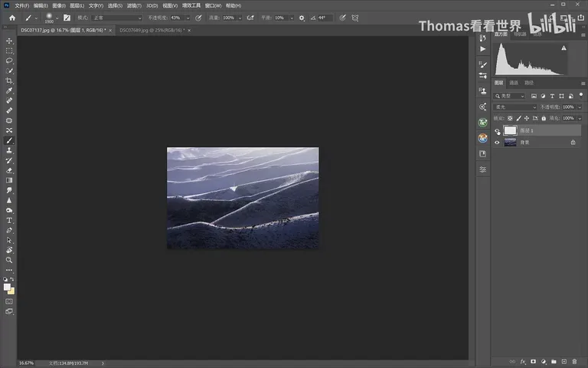
Task: Open the green TK panel icon
Action: [x=482, y=123]
